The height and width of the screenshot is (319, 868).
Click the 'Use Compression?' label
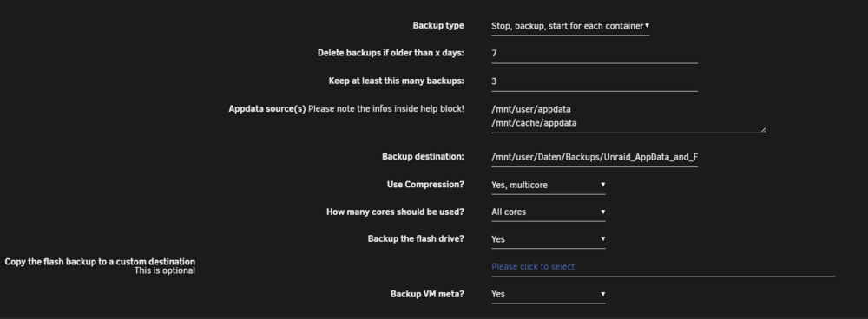click(425, 184)
